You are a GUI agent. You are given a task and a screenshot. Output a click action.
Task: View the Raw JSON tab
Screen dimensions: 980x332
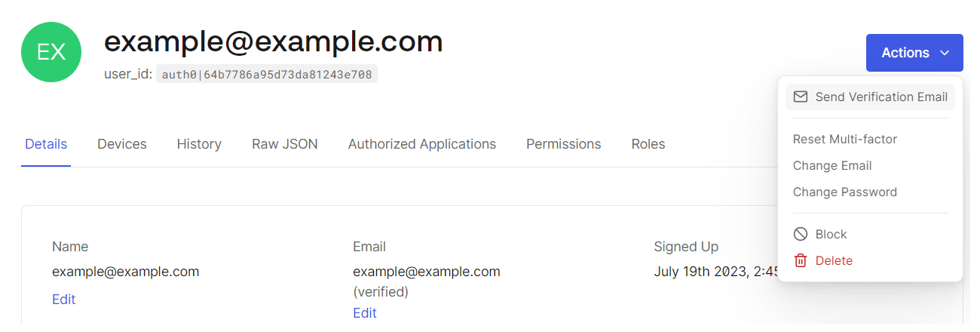[284, 143]
